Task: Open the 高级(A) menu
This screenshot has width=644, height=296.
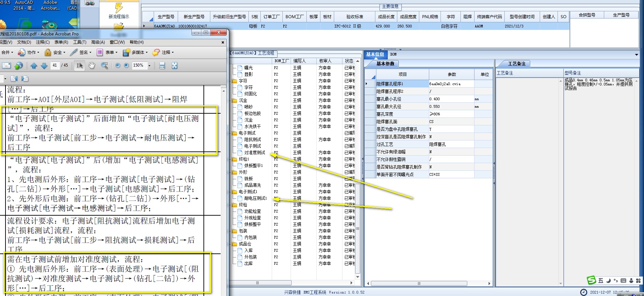Action: [x=98, y=42]
